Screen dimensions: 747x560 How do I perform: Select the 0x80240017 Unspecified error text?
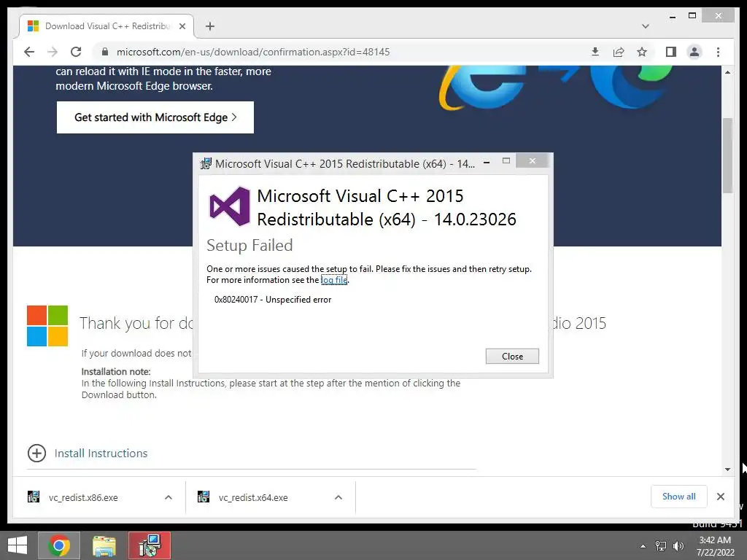[x=273, y=300]
